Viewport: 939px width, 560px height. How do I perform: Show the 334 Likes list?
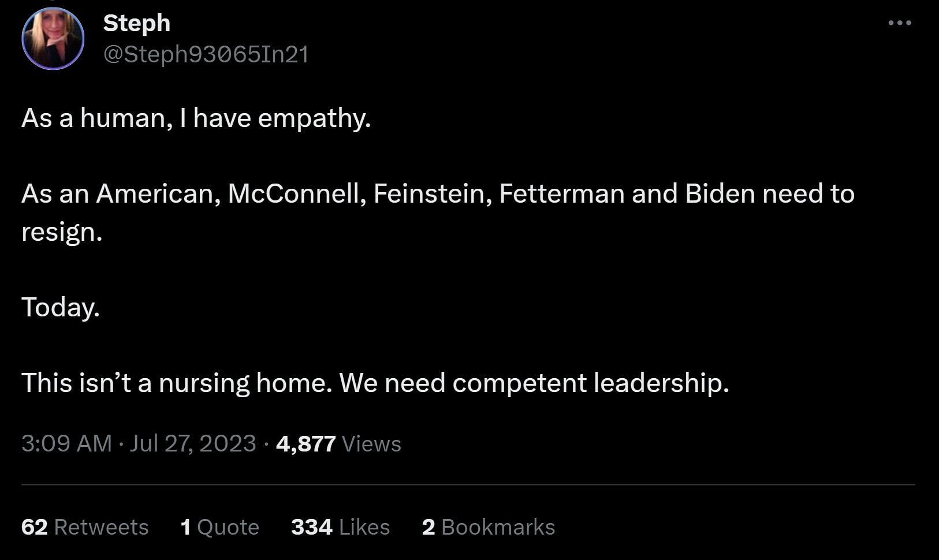(x=340, y=527)
